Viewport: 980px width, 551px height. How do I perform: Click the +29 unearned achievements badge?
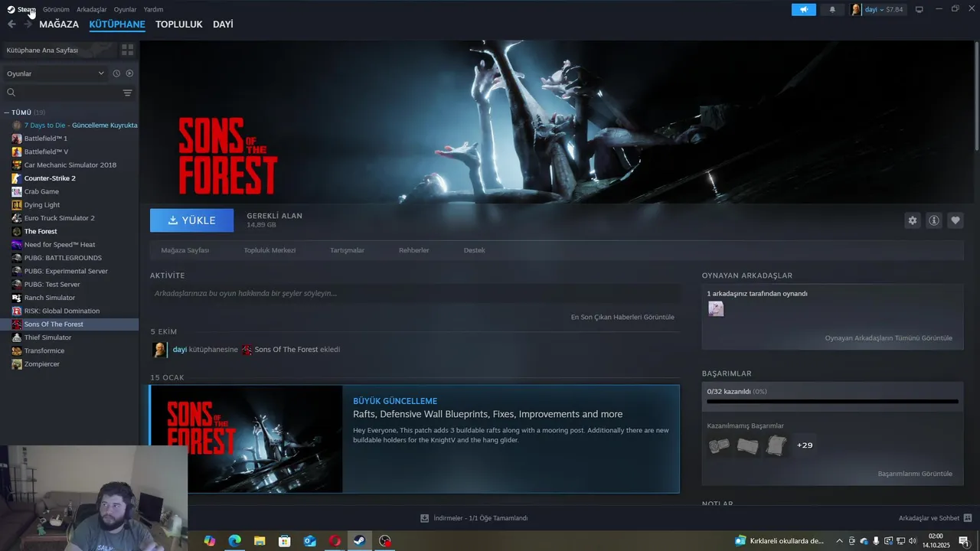click(805, 445)
